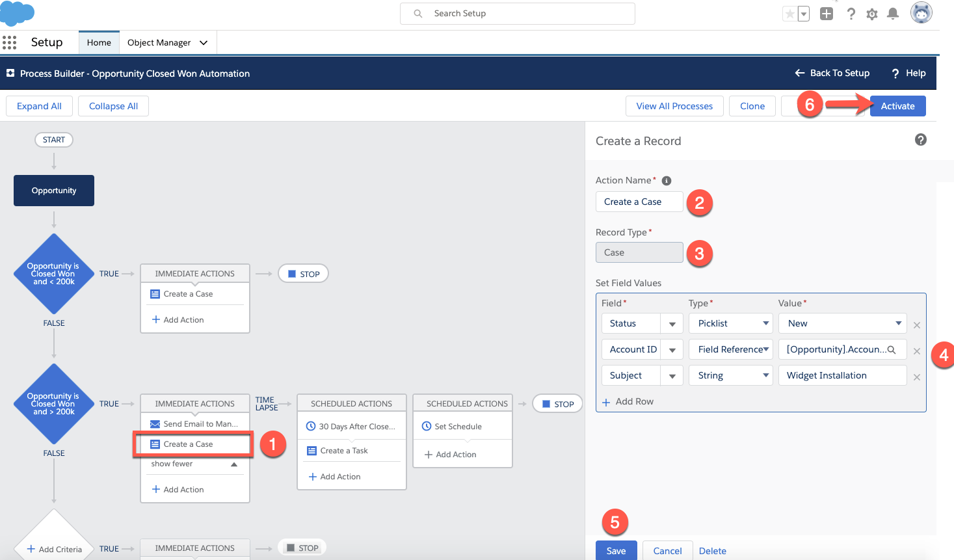Click the Record Type Case field
Image resolution: width=954 pixels, height=560 pixels.
coord(639,252)
